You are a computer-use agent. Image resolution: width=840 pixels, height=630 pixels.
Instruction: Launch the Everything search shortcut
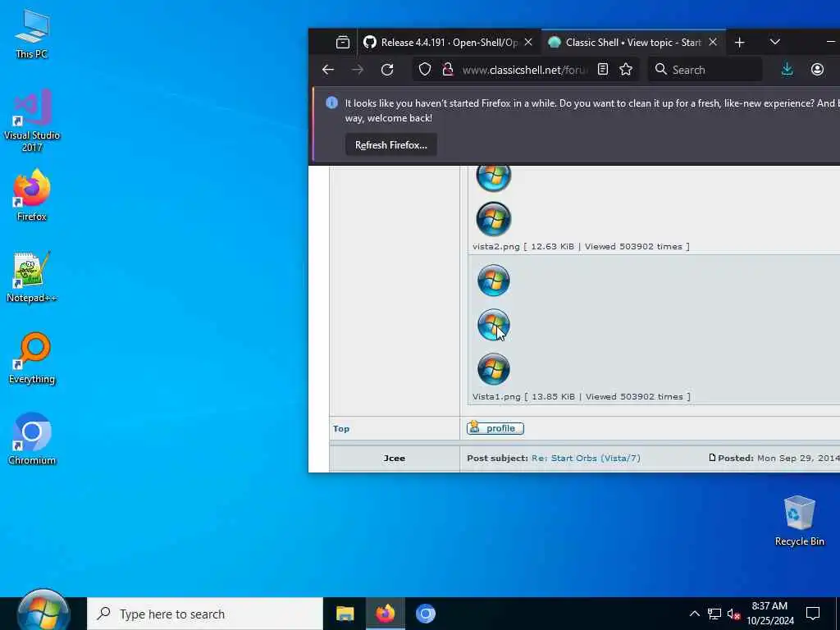32,358
